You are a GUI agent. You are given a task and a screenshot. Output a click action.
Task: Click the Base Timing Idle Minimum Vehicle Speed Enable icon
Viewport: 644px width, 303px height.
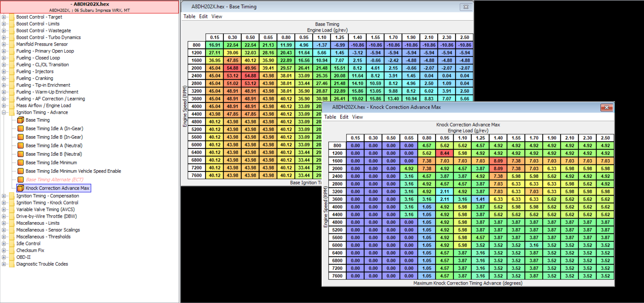tap(21, 171)
